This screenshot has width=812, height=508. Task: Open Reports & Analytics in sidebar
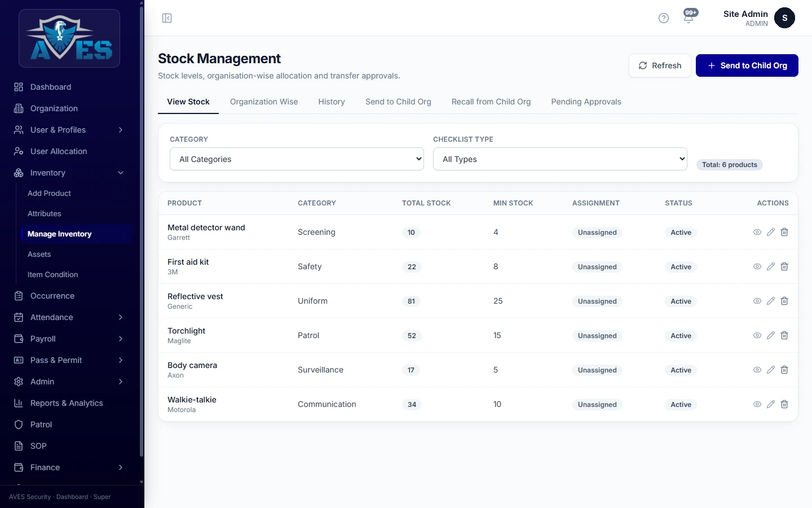(x=69, y=403)
